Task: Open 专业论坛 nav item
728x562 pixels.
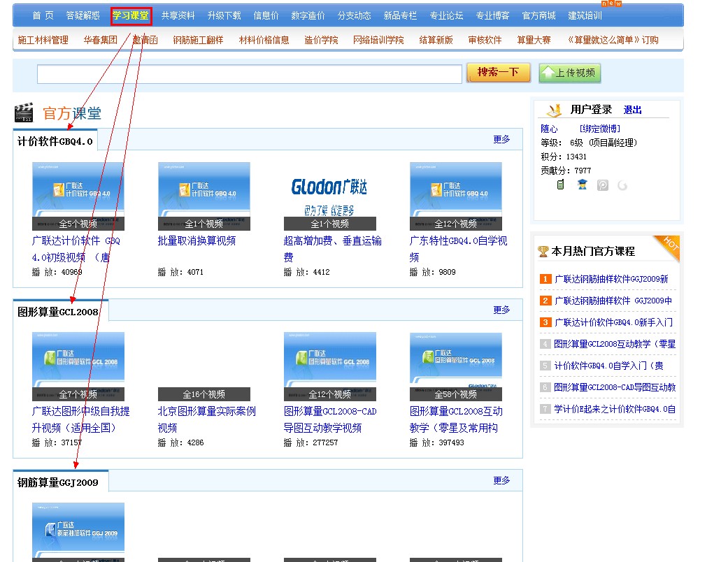Action: pyautogui.click(x=446, y=16)
